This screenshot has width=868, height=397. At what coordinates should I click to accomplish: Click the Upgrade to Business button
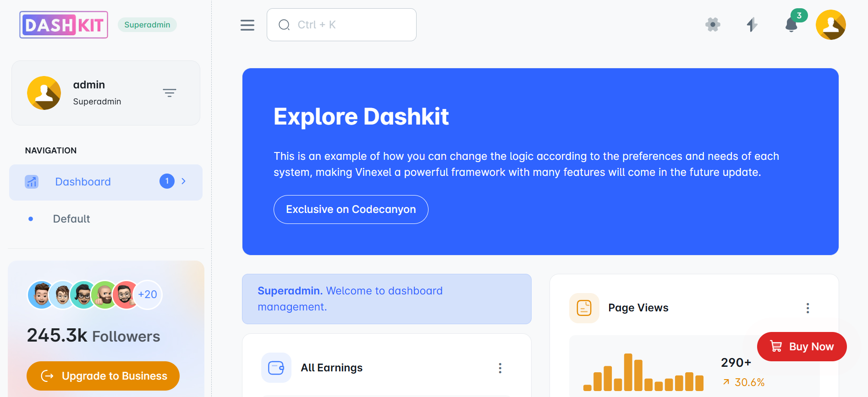[103, 376]
